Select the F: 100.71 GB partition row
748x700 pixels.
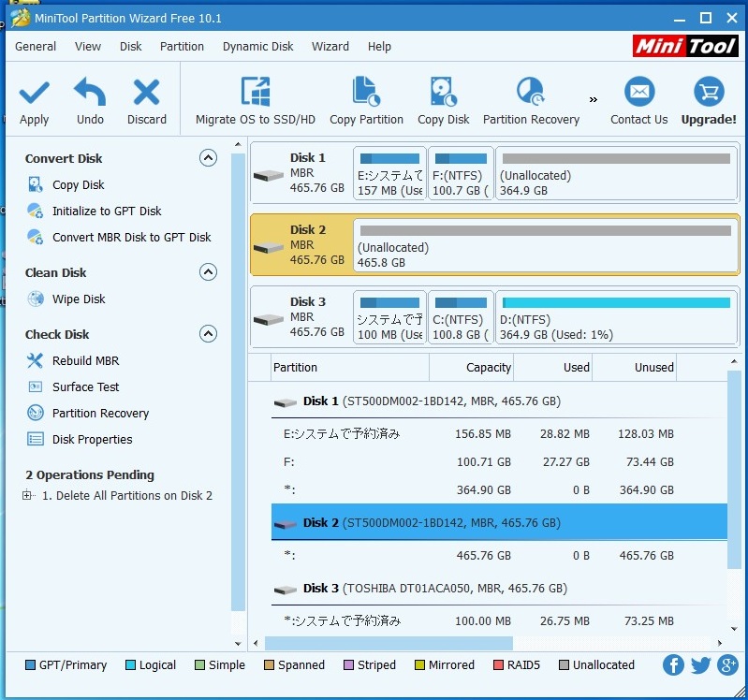[499, 461]
